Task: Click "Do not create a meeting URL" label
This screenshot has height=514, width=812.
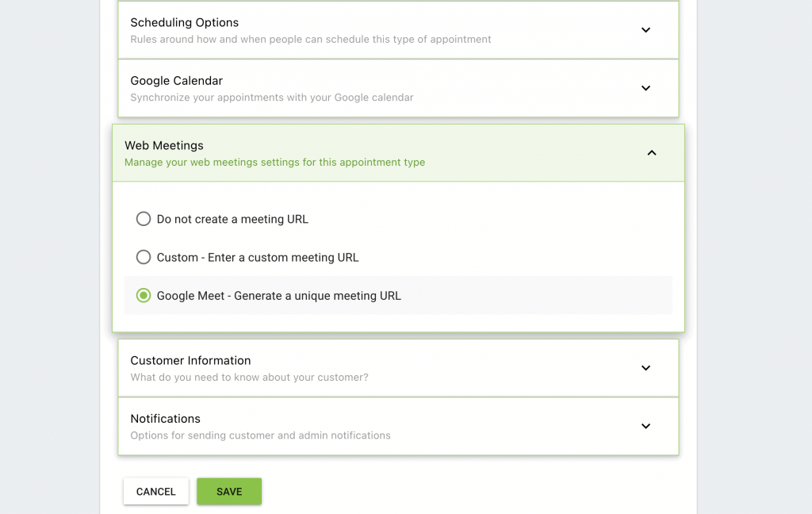Action: (232, 219)
